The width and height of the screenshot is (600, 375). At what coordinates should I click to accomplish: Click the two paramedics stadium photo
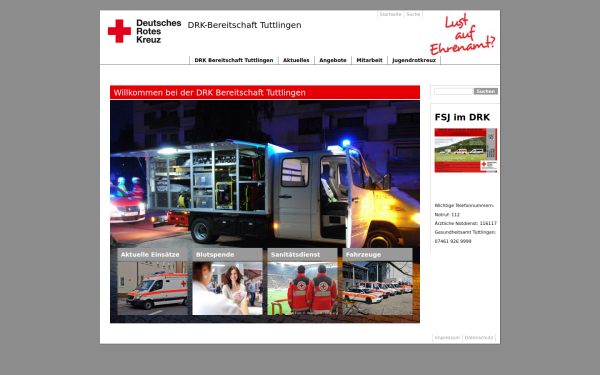pos(302,288)
